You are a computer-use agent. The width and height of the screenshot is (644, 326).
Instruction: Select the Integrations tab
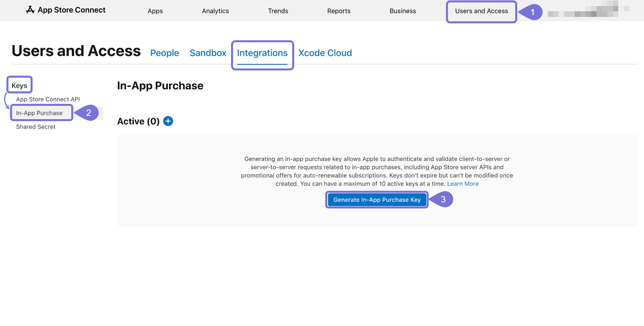[x=262, y=53]
